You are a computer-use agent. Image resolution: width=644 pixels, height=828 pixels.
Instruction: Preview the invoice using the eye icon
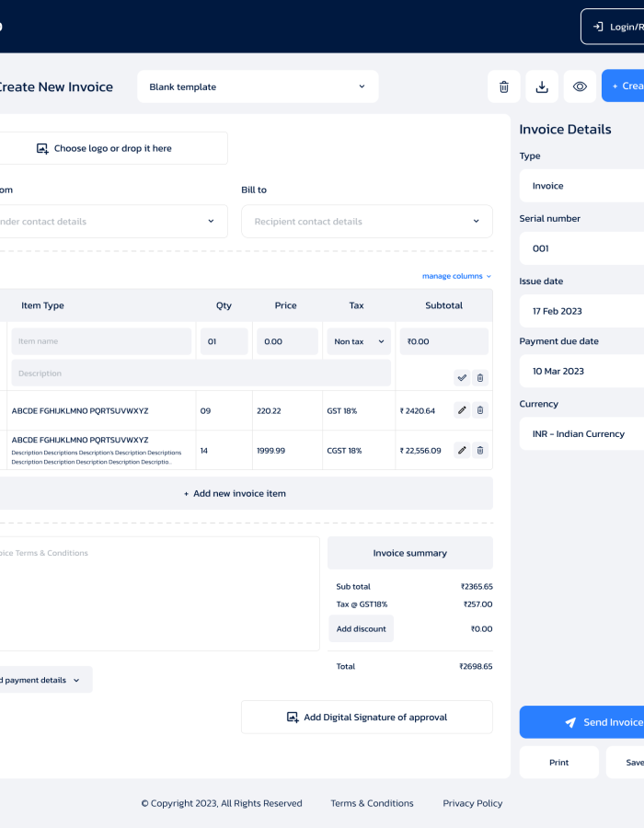click(x=580, y=86)
